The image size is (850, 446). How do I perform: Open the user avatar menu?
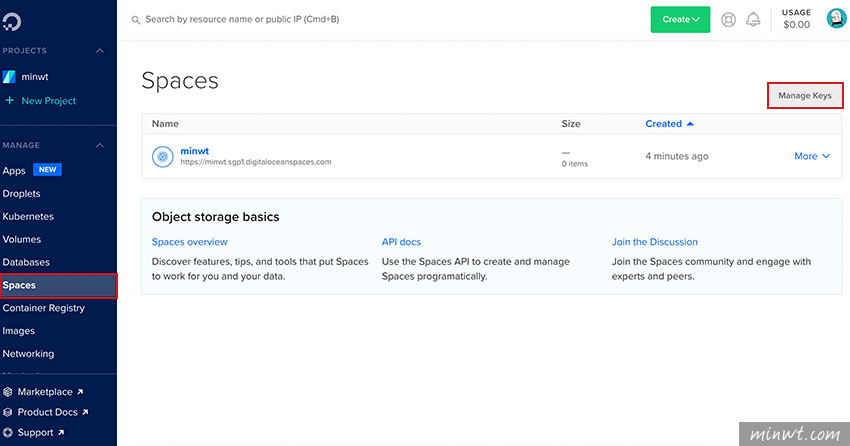837,18
